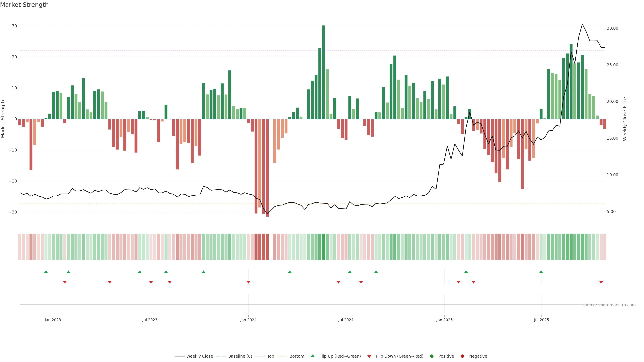Screen dimensions: 644x362
Task: Click the Bottom legend line icon
Action: point(282,356)
